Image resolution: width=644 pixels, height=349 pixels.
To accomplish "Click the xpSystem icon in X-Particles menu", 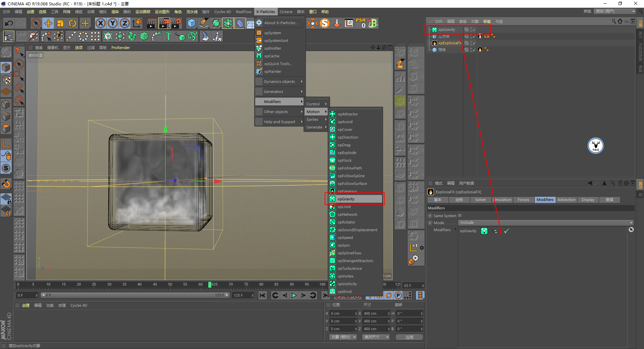I will point(259,33).
